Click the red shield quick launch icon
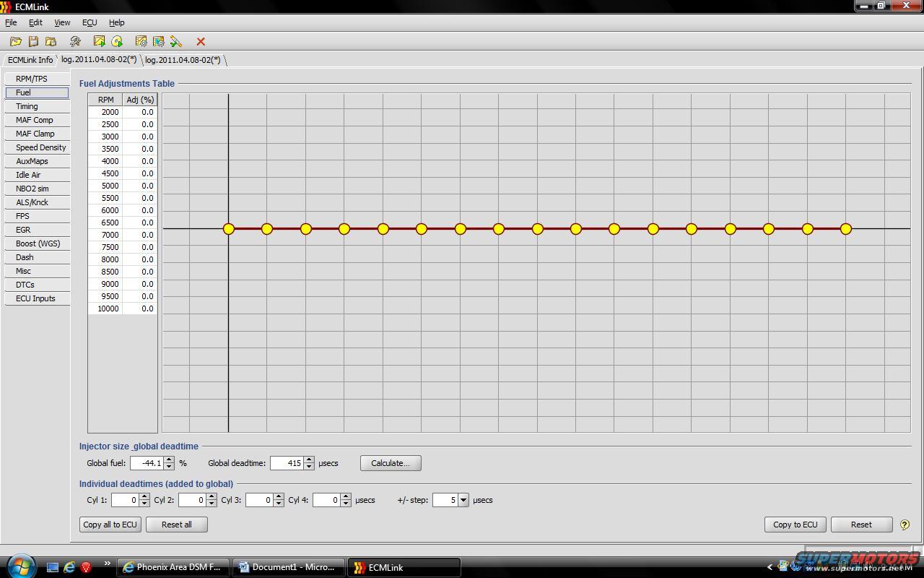 [x=86, y=567]
